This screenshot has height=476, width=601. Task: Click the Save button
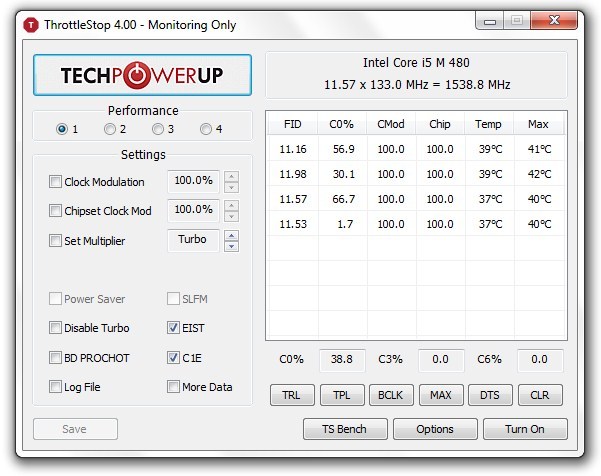75,429
